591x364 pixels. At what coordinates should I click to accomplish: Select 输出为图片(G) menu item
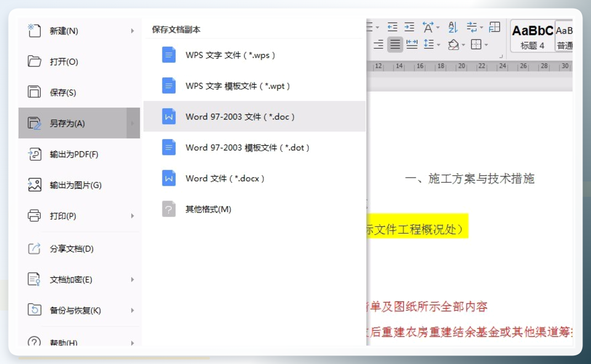tap(79, 185)
